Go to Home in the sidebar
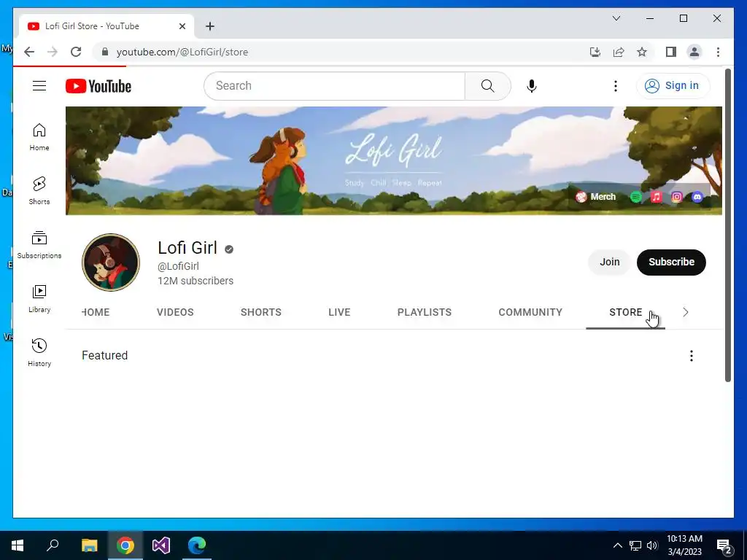The height and width of the screenshot is (560, 747). point(39,137)
